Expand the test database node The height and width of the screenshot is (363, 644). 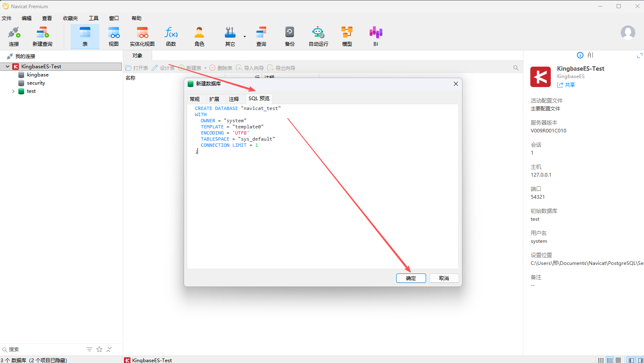tap(13, 91)
